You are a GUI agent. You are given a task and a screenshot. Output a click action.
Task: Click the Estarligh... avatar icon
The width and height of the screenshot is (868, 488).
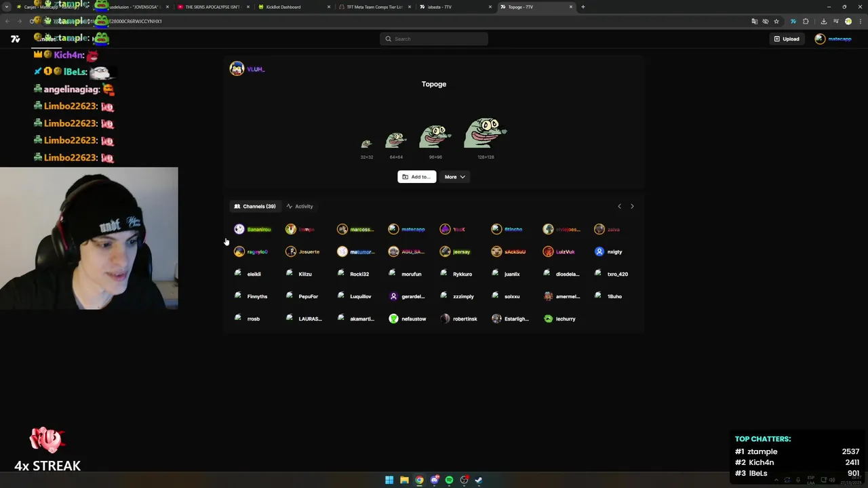tap(496, 319)
